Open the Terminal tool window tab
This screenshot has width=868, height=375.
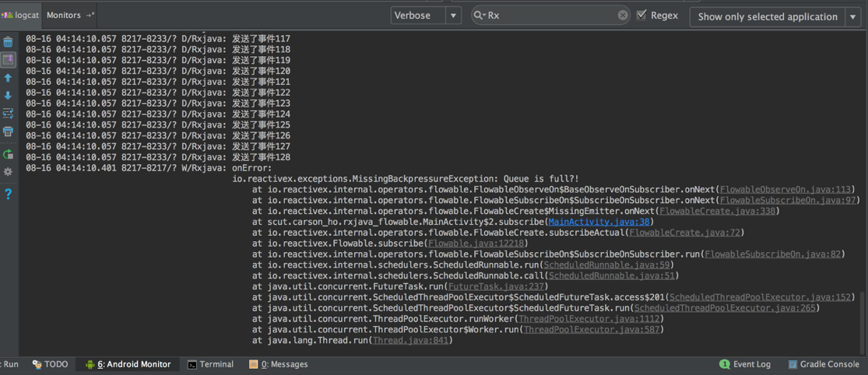tap(210, 364)
